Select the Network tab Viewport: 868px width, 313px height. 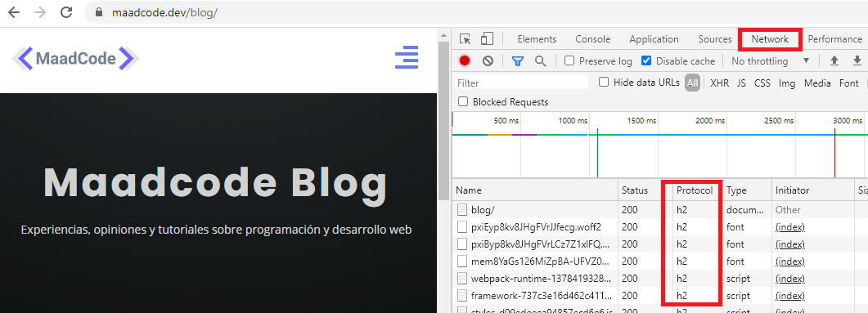click(x=770, y=39)
